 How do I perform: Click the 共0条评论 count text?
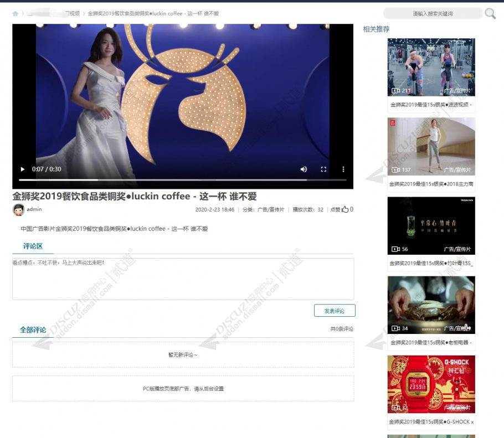[342, 329]
